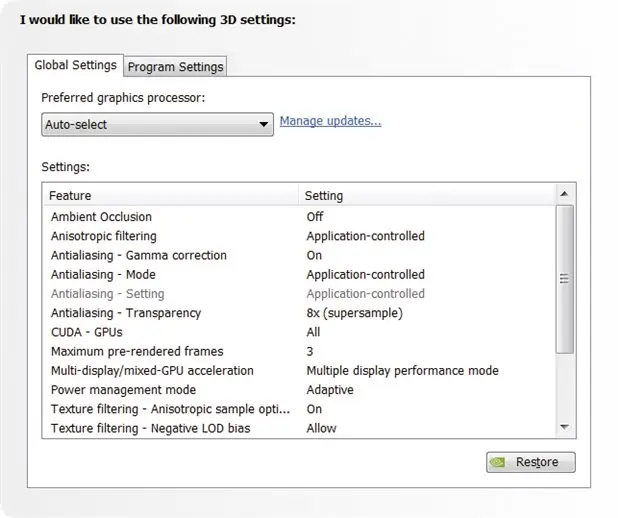Click the Restore button
The width and height of the screenshot is (618, 518).
[x=531, y=462]
